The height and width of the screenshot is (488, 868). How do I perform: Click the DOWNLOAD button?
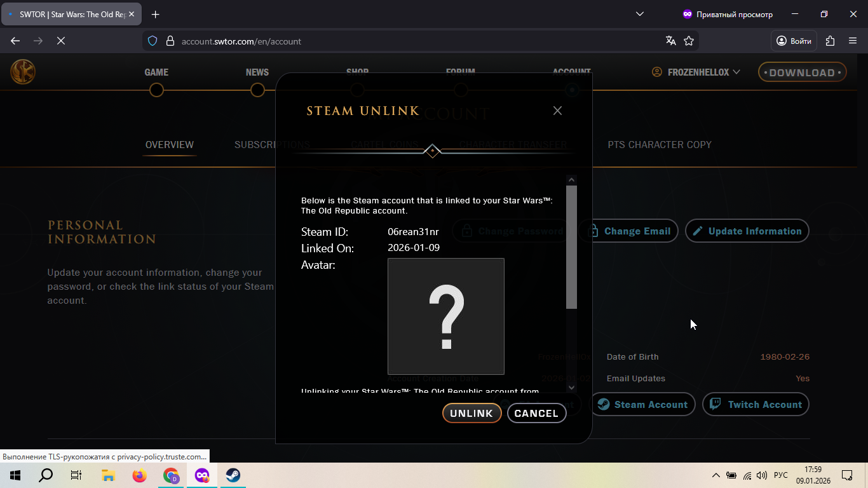[802, 72]
